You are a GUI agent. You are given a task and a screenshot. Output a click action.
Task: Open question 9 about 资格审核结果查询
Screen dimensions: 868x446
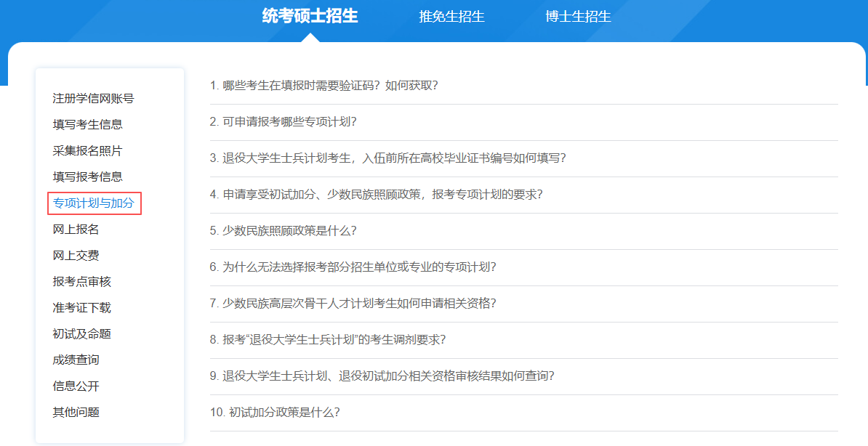click(x=382, y=376)
